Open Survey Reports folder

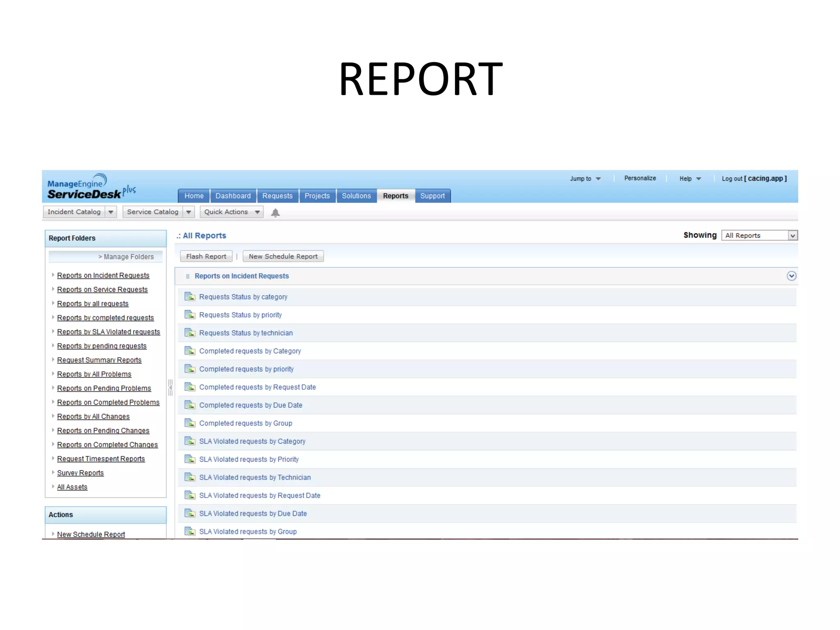pos(80,472)
